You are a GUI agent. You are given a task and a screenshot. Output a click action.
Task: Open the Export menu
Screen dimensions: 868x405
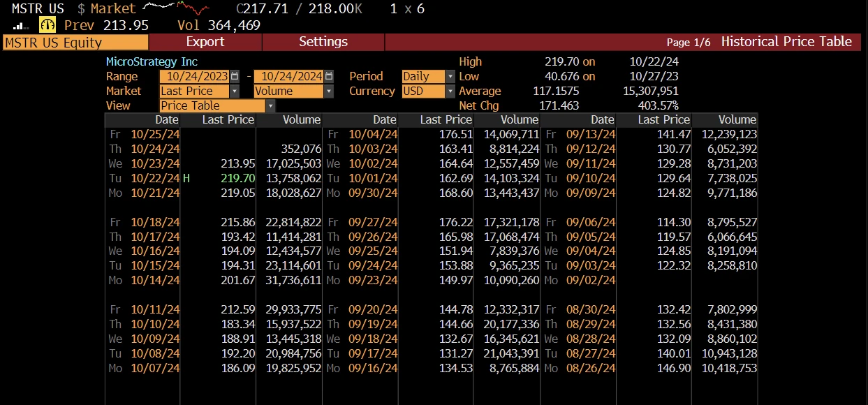click(x=205, y=42)
